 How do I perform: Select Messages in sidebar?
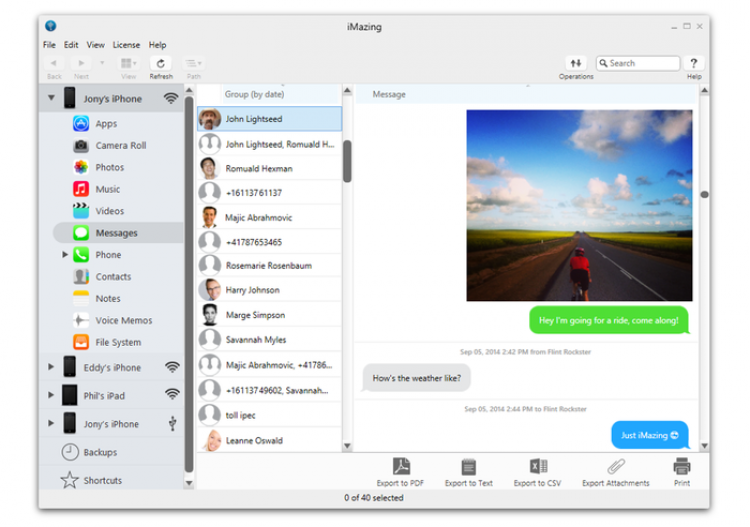[x=118, y=233]
